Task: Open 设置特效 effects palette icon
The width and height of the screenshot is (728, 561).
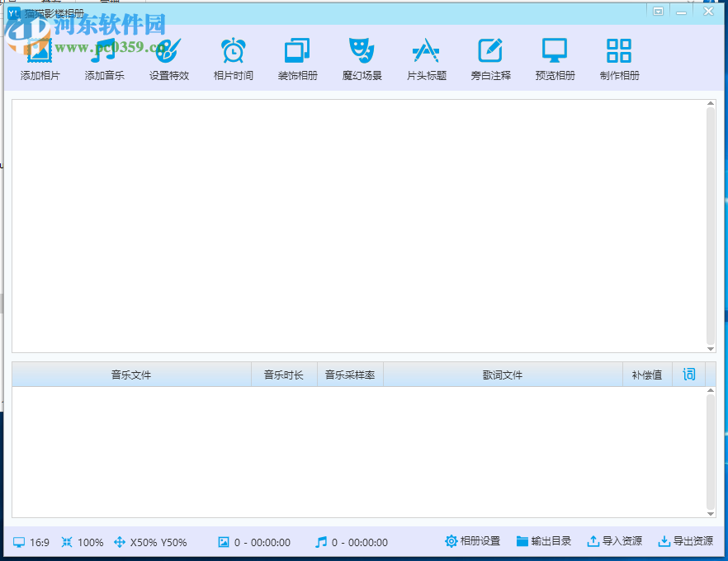Action: (168, 50)
